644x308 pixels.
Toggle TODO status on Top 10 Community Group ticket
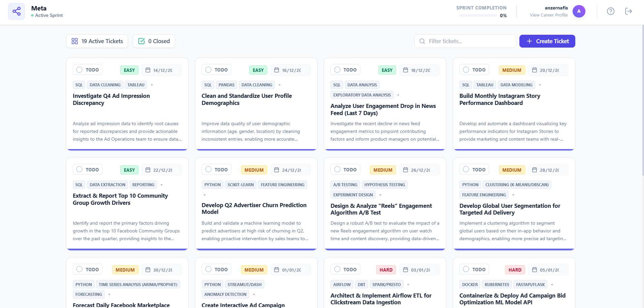(x=88, y=170)
